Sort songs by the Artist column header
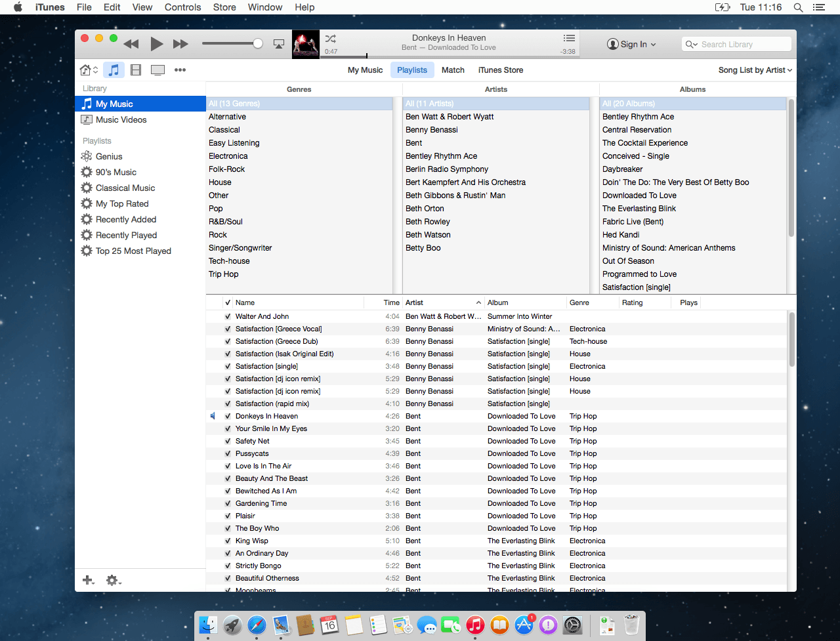The height and width of the screenshot is (641, 840). pyautogui.click(x=443, y=302)
